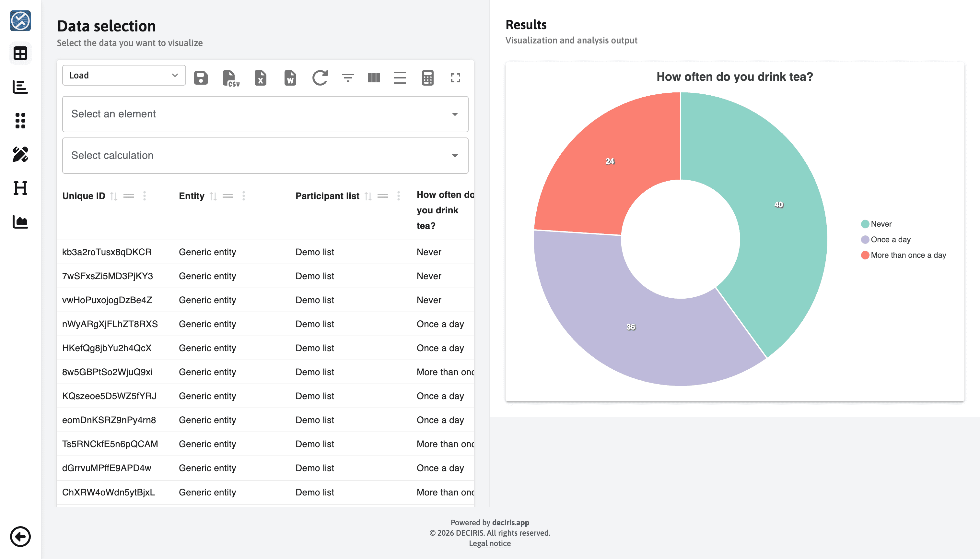980x559 pixels.
Task: Open the Load dropdown
Action: tap(123, 75)
